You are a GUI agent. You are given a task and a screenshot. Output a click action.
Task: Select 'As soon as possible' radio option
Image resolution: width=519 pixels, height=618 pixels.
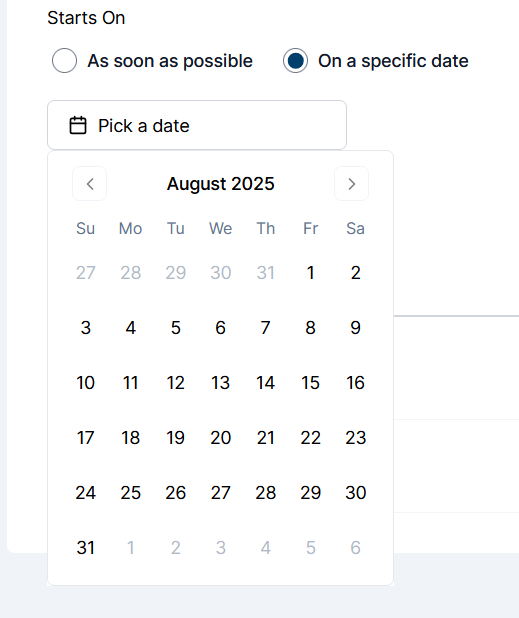pyautogui.click(x=64, y=61)
